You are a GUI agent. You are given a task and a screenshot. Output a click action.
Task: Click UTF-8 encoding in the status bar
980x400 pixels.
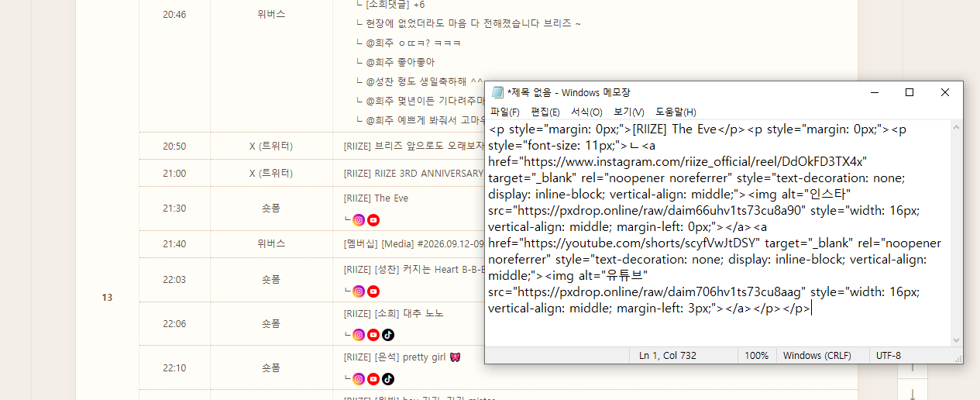889,355
